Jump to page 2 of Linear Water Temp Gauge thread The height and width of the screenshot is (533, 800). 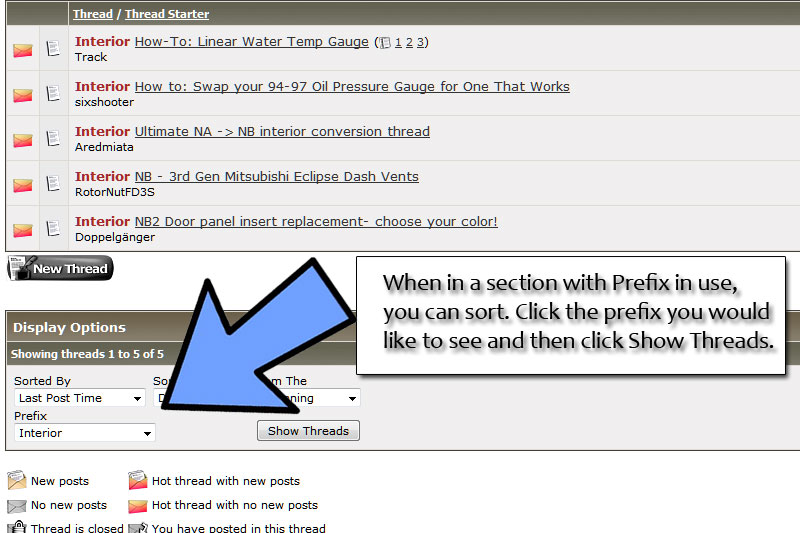tap(410, 42)
